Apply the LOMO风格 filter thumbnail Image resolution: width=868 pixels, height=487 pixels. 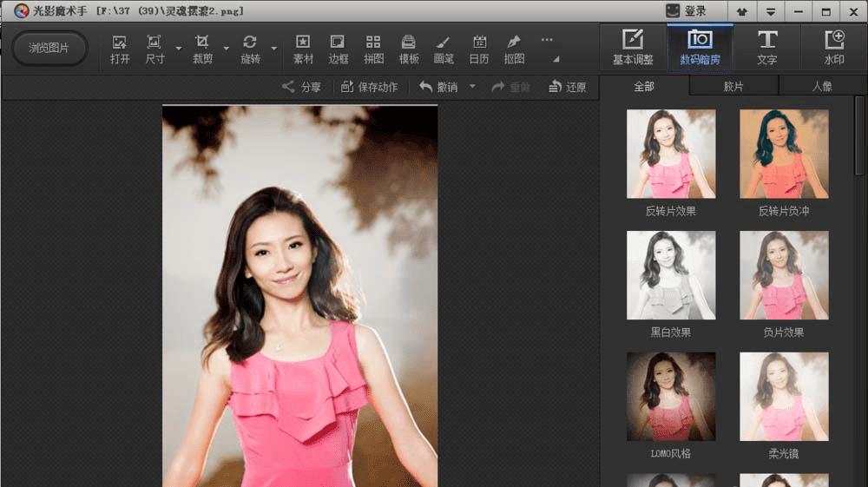(671, 397)
